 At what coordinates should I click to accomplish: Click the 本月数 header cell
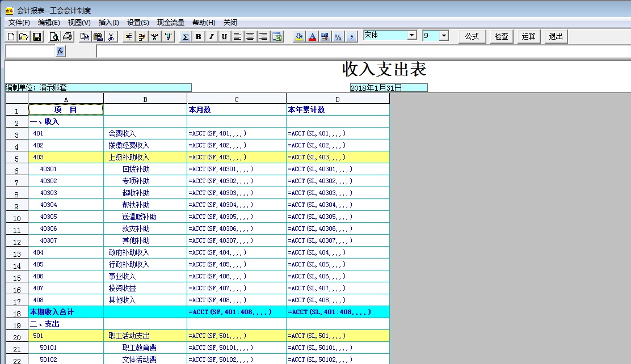(x=237, y=110)
